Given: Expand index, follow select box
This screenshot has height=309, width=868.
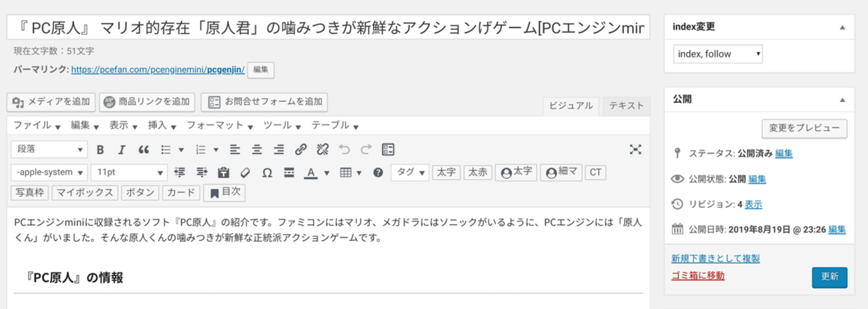Looking at the screenshot, I should point(718,53).
